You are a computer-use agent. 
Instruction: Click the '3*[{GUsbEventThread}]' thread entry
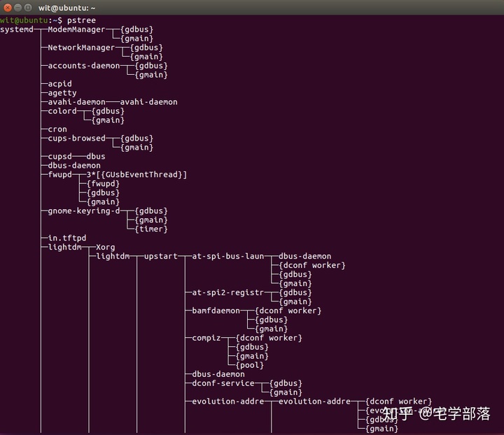pyautogui.click(x=136, y=175)
